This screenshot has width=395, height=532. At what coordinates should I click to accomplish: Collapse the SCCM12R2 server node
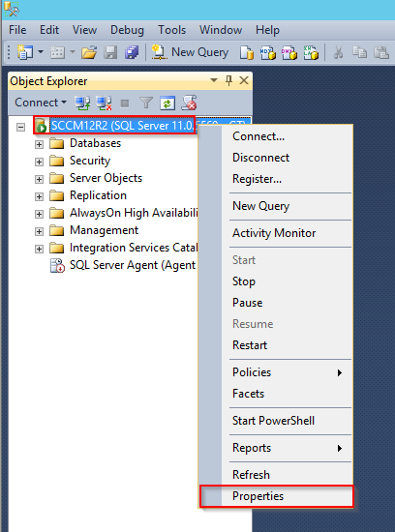[x=21, y=127]
